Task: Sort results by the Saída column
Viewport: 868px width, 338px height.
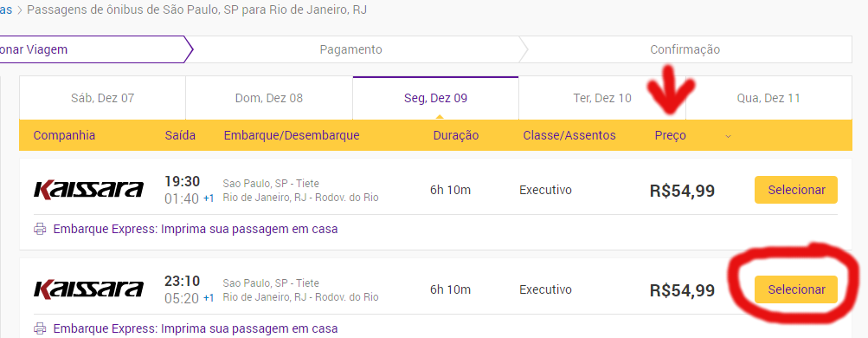Action: click(180, 135)
